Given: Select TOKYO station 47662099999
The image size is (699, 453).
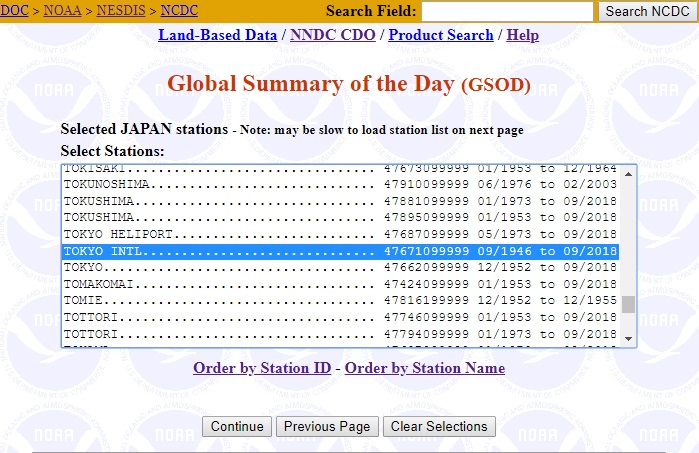Looking at the screenshot, I should point(340,268).
